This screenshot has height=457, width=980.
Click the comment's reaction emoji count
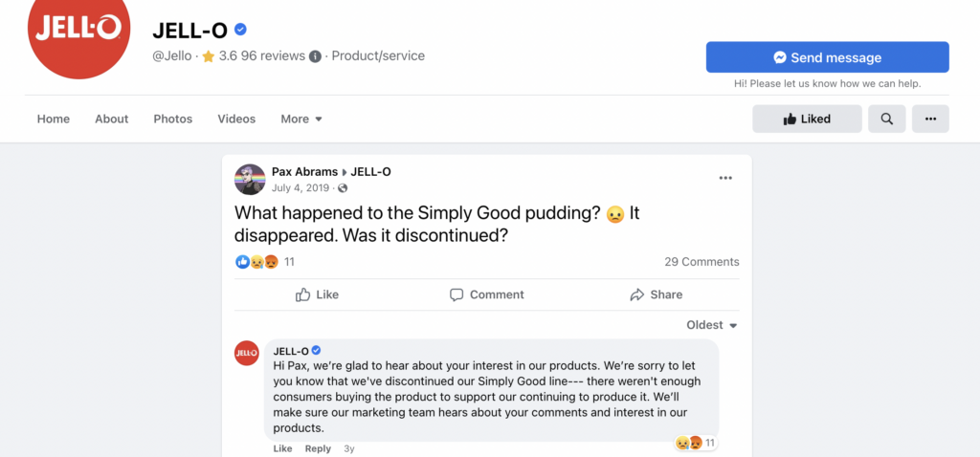pyautogui.click(x=697, y=443)
